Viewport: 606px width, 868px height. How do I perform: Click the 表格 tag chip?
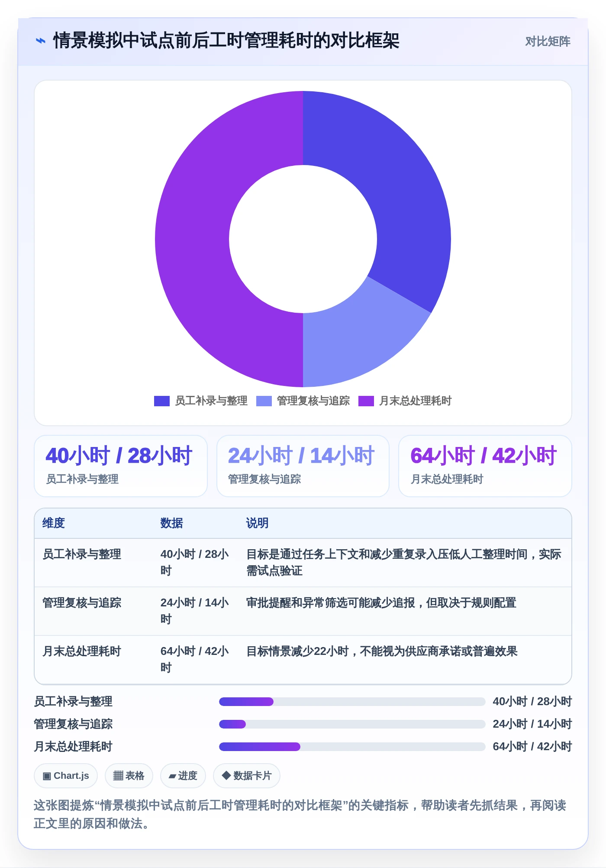click(x=129, y=776)
